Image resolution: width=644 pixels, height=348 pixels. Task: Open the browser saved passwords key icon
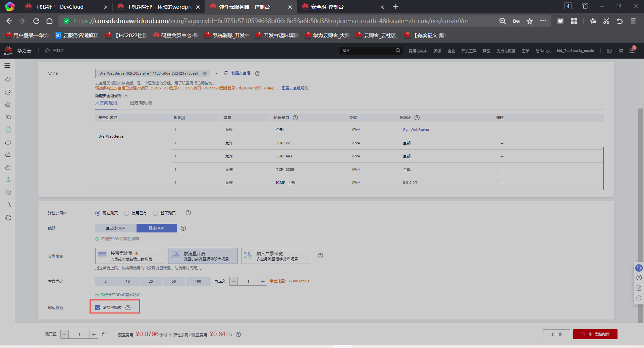516,21
